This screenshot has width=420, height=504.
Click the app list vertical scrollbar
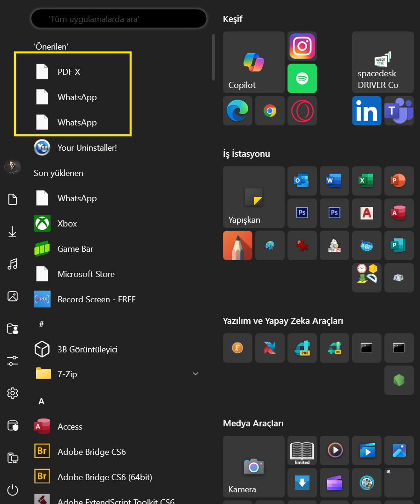pyautogui.click(x=214, y=56)
